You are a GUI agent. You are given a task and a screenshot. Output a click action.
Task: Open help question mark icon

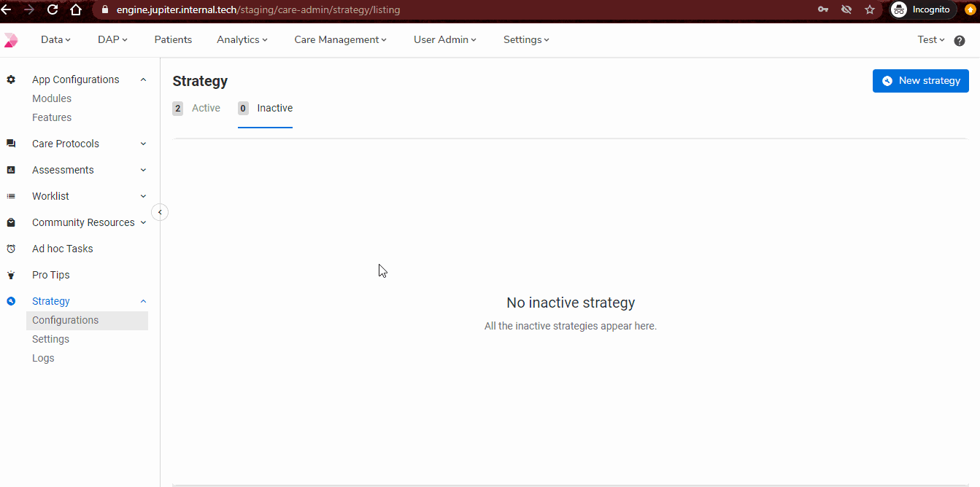click(960, 41)
